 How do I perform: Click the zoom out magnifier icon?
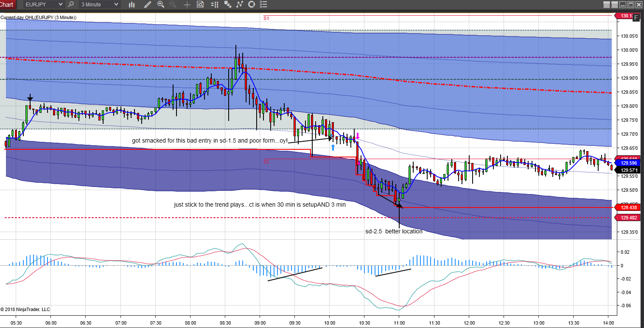click(x=173, y=5)
